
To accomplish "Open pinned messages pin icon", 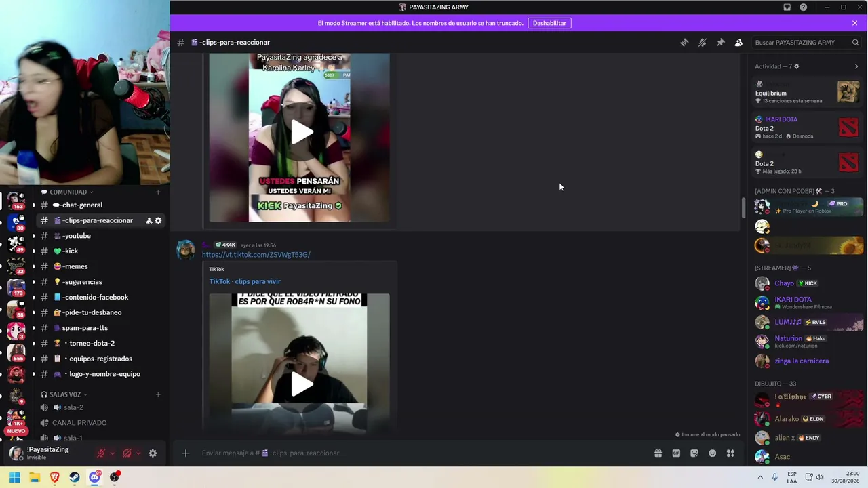I will tap(721, 42).
